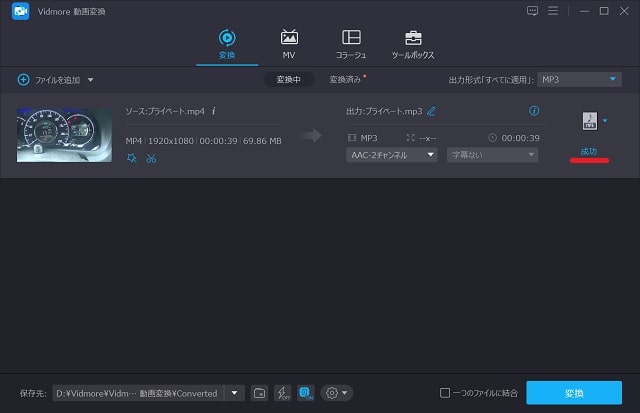Screen dimensions: 640x413
Task: Click the ファイルを追加 add file button
Action: point(49,80)
